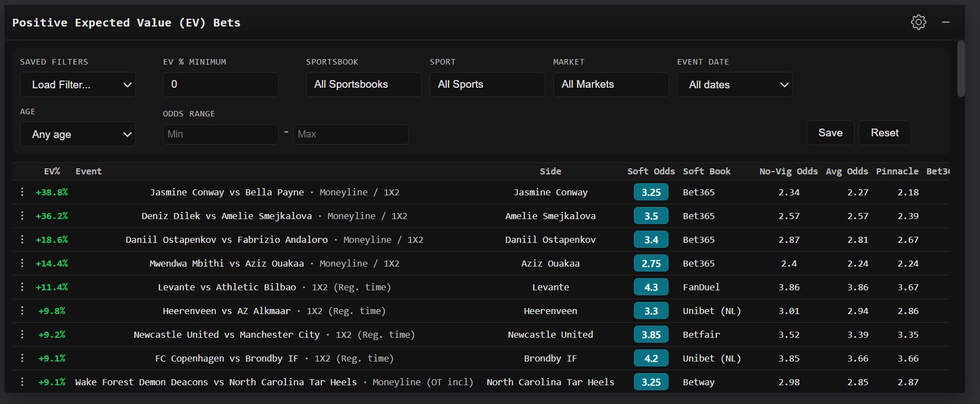Click the odds range Min field

click(x=221, y=134)
